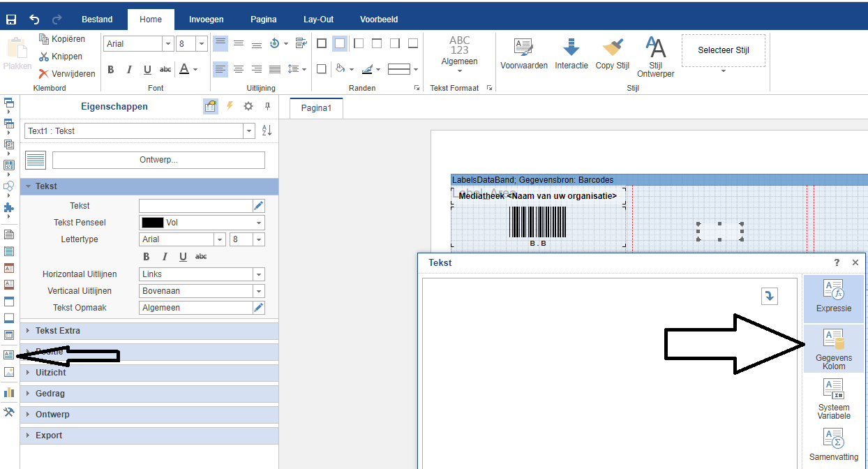Open the Lay-Out ribbon tab
Viewport: 868px width, 469px height.
pyautogui.click(x=318, y=20)
